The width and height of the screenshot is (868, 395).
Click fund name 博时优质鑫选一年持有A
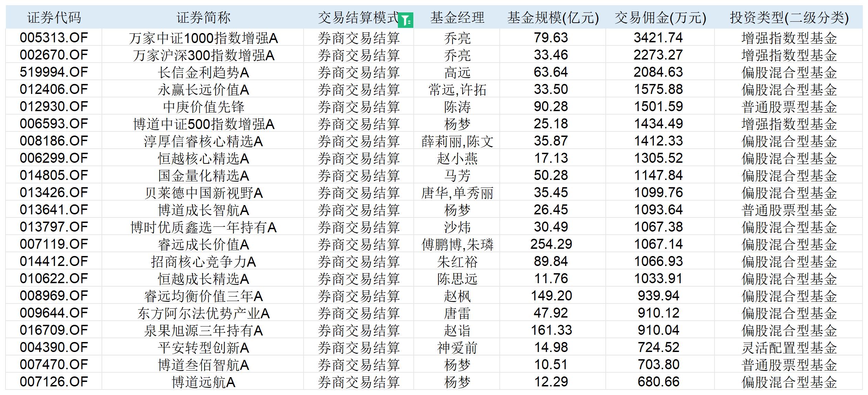[203, 227]
